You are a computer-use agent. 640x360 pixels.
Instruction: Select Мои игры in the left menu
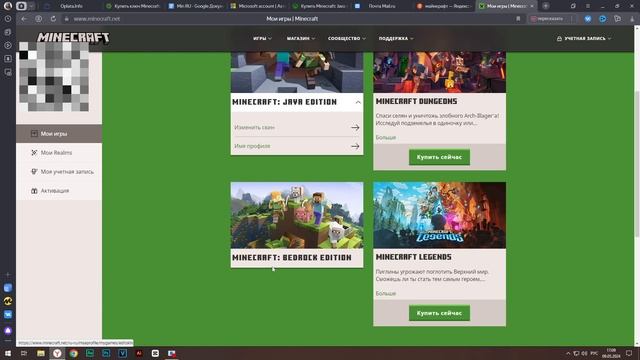(x=59, y=133)
